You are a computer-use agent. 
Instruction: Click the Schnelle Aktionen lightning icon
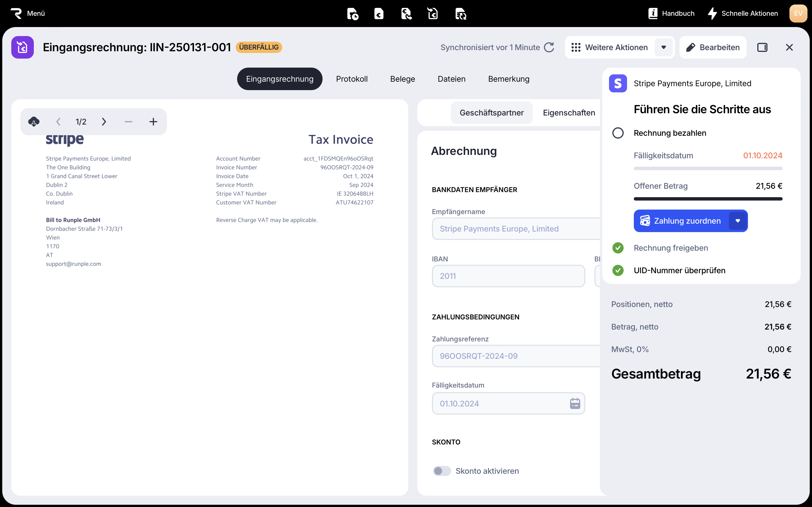pyautogui.click(x=712, y=14)
